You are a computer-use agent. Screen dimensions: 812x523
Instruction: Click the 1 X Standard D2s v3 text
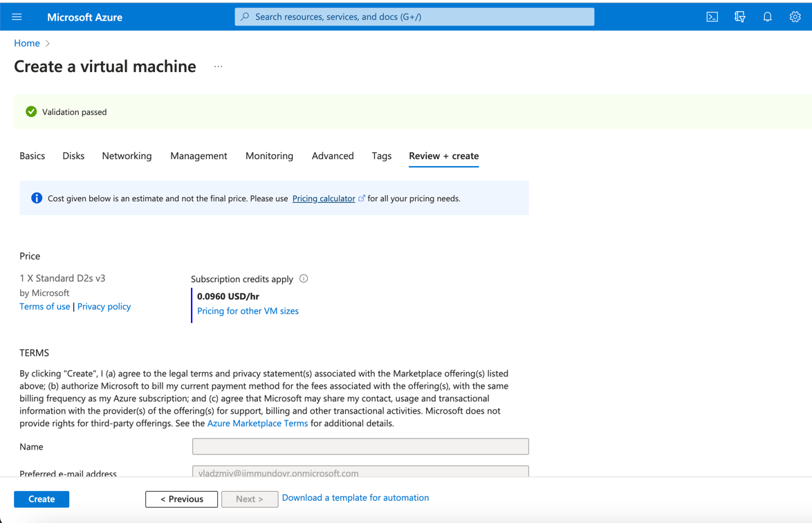(62, 278)
